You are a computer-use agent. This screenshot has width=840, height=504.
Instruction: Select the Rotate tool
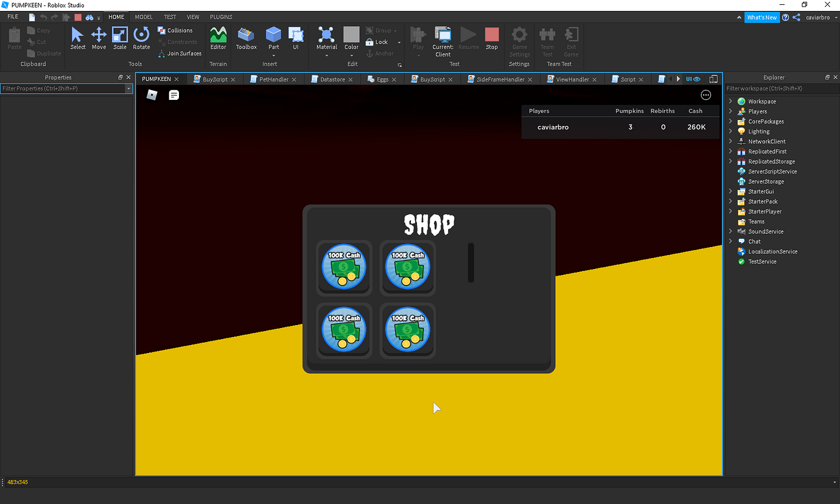[141, 38]
